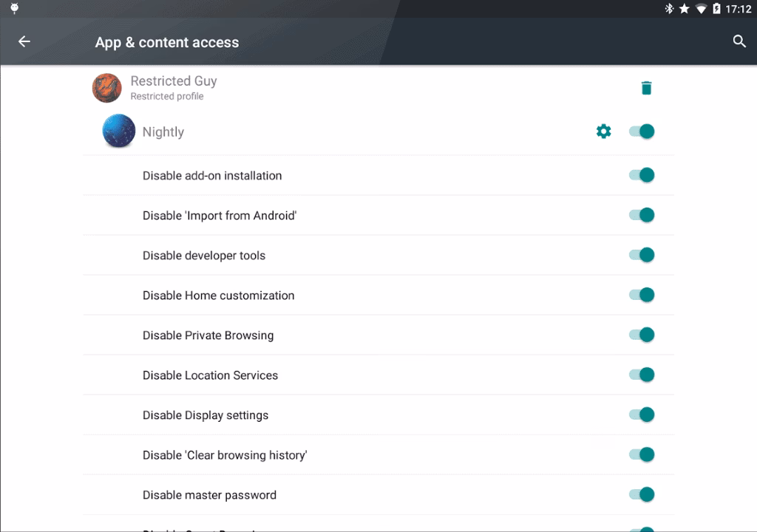
Task: Navigate back using the back arrow
Action: (x=24, y=42)
